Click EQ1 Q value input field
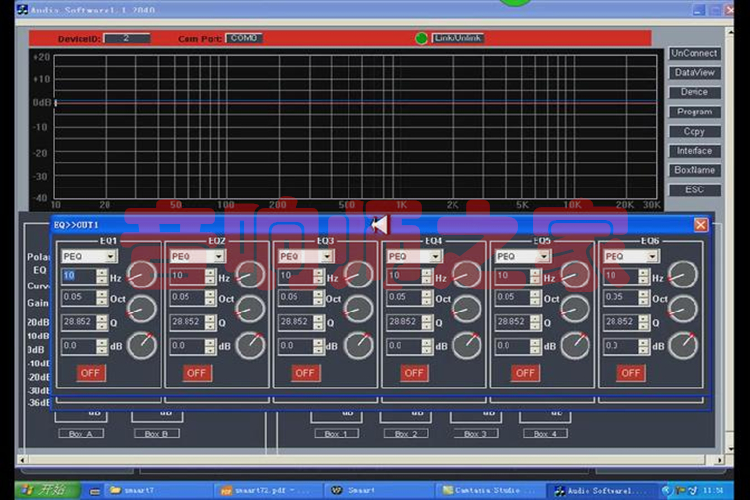Screen dimensions: 750x500 pyautogui.click(x=79, y=322)
